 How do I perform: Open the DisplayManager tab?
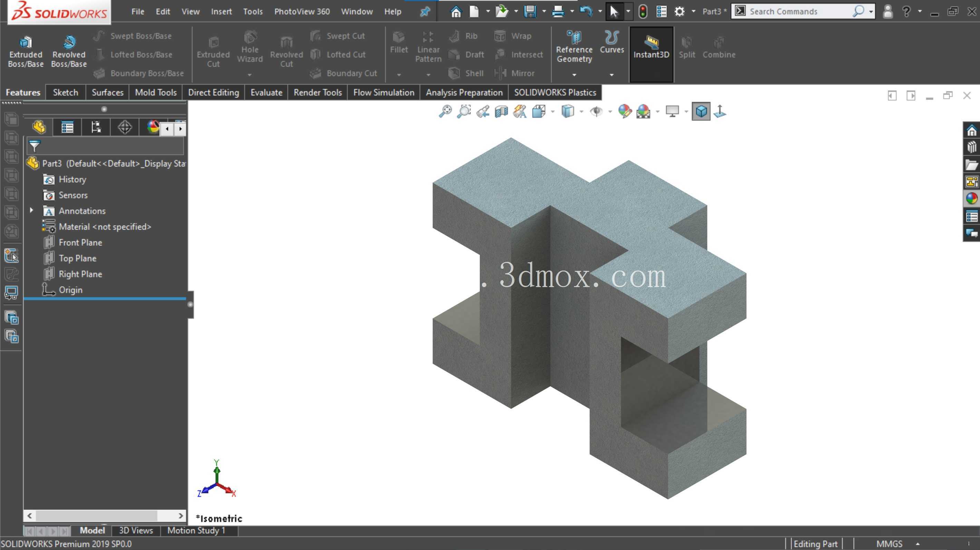(x=153, y=127)
